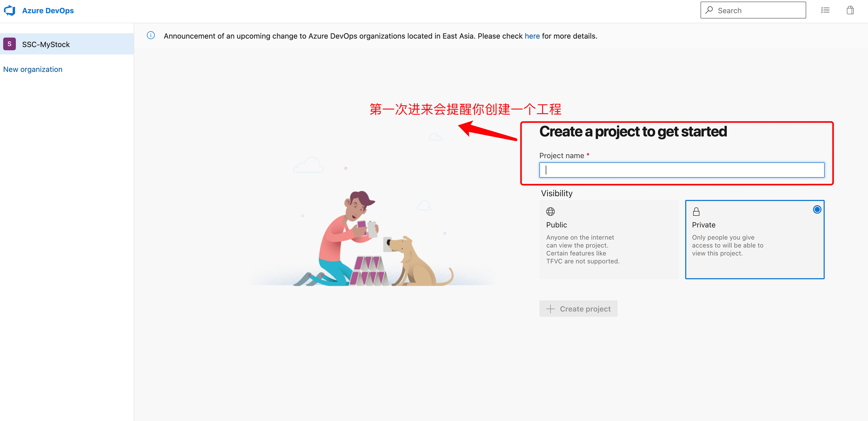
Task: Open the Azure DevOps home link
Action: click(x=48, y=11)
